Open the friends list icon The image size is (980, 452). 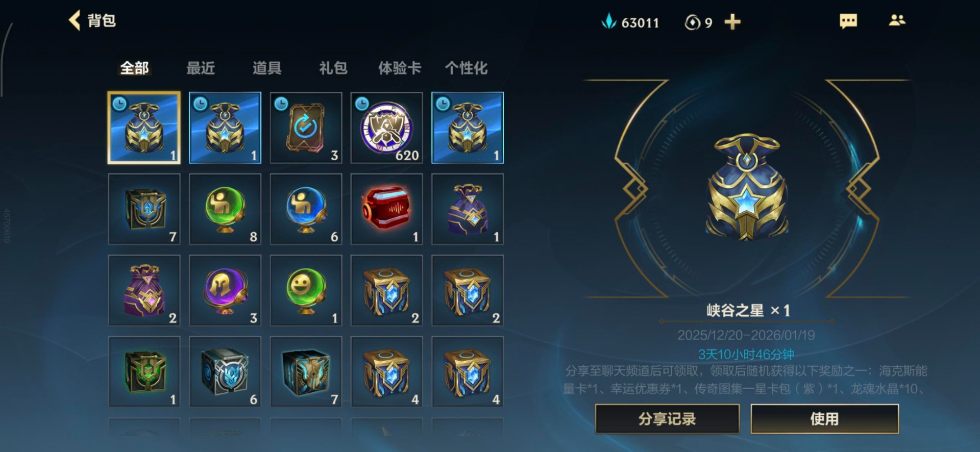(897, 20)
